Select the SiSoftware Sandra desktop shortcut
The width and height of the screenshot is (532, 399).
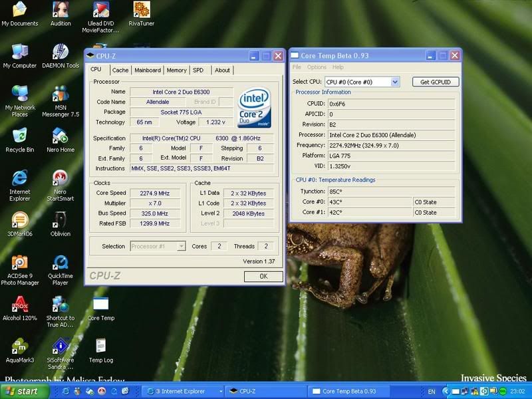click(x=61, y=354)
